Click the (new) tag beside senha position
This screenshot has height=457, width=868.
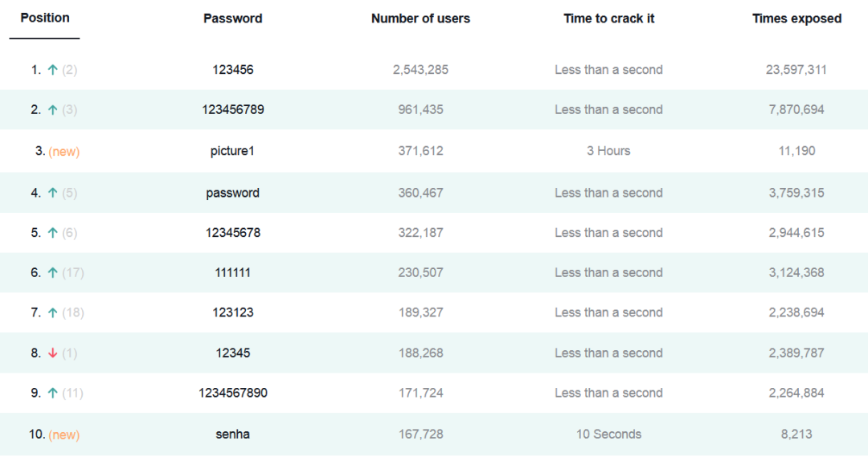[64, 435]
